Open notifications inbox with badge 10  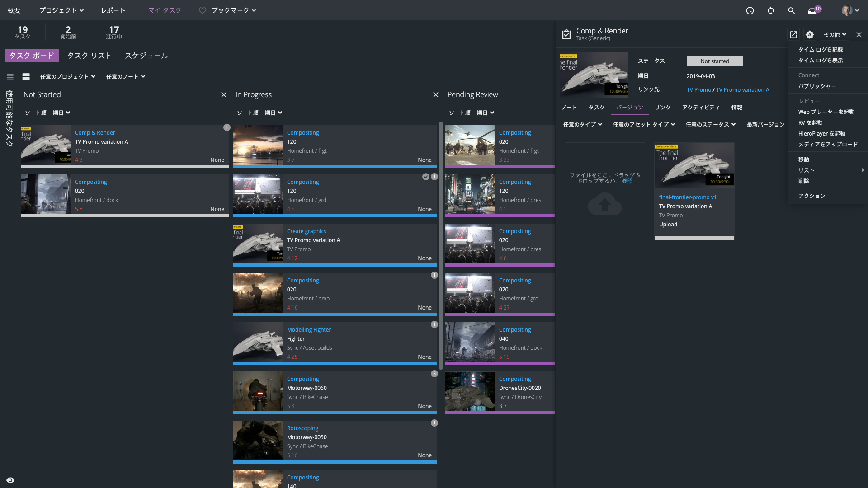click(813, 10)
